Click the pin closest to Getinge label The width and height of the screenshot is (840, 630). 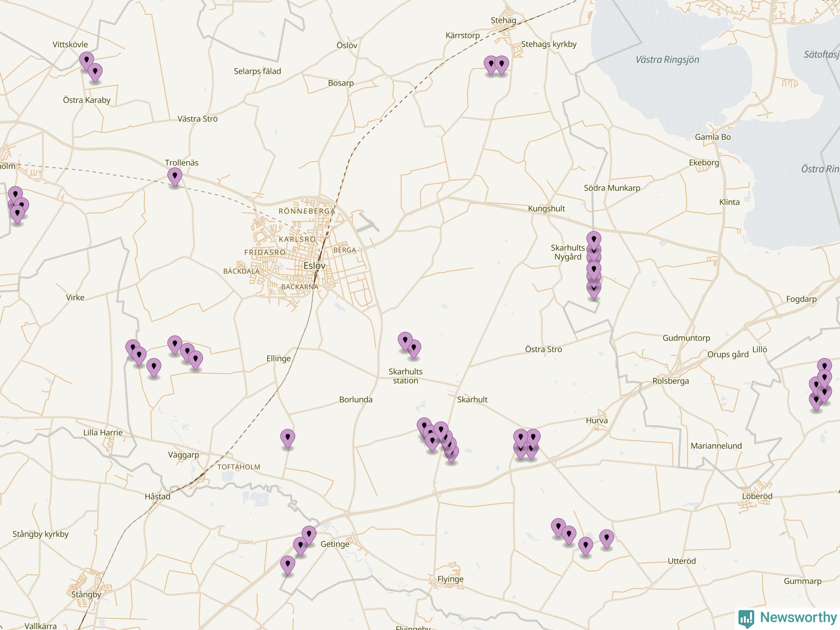[x=309, y=535]
